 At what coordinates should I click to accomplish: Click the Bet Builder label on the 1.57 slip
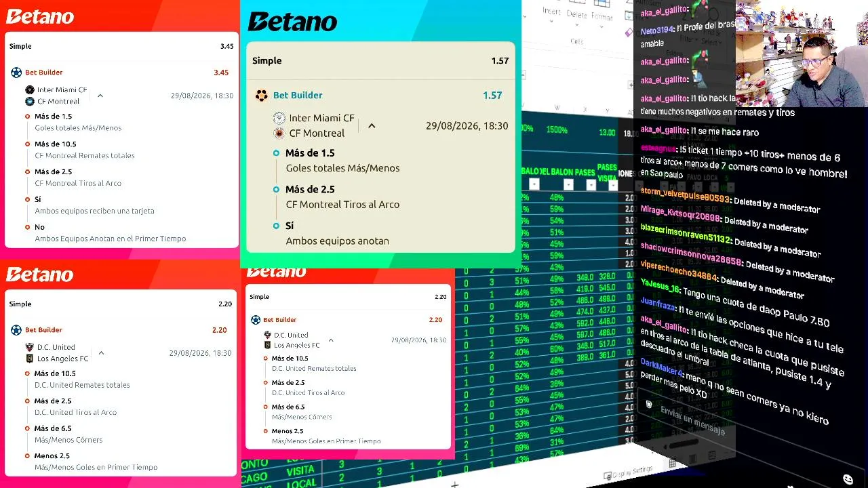[298, 96]
